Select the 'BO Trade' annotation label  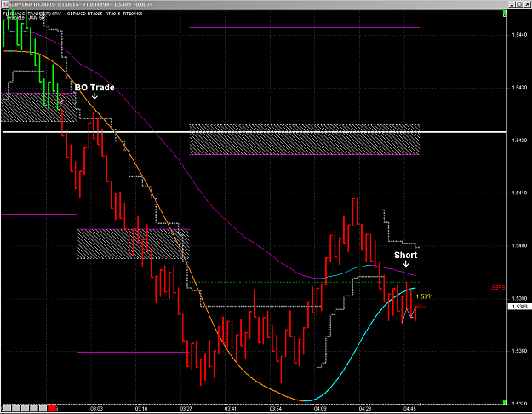94,88
